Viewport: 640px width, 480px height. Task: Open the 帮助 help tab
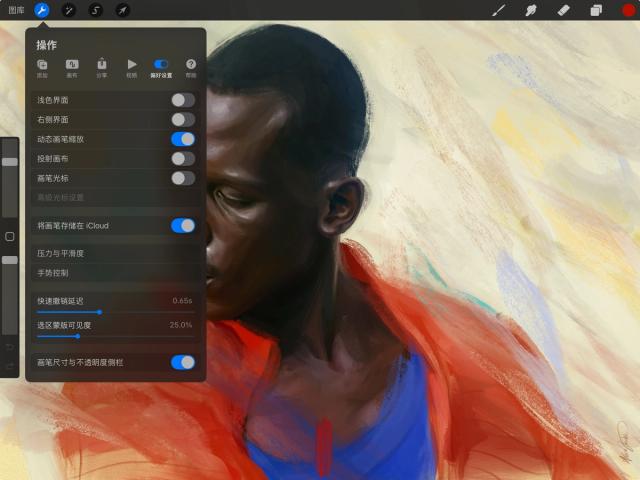(x=191, y=68)
